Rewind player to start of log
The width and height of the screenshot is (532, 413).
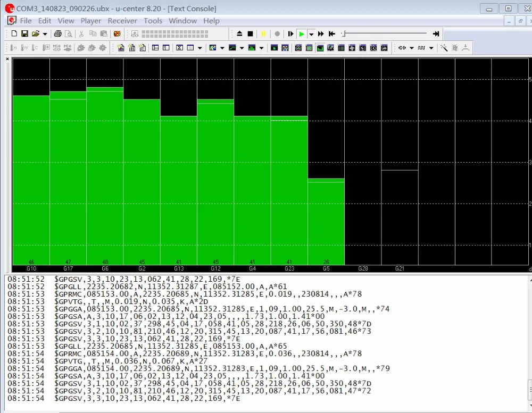tap(332, 33)
